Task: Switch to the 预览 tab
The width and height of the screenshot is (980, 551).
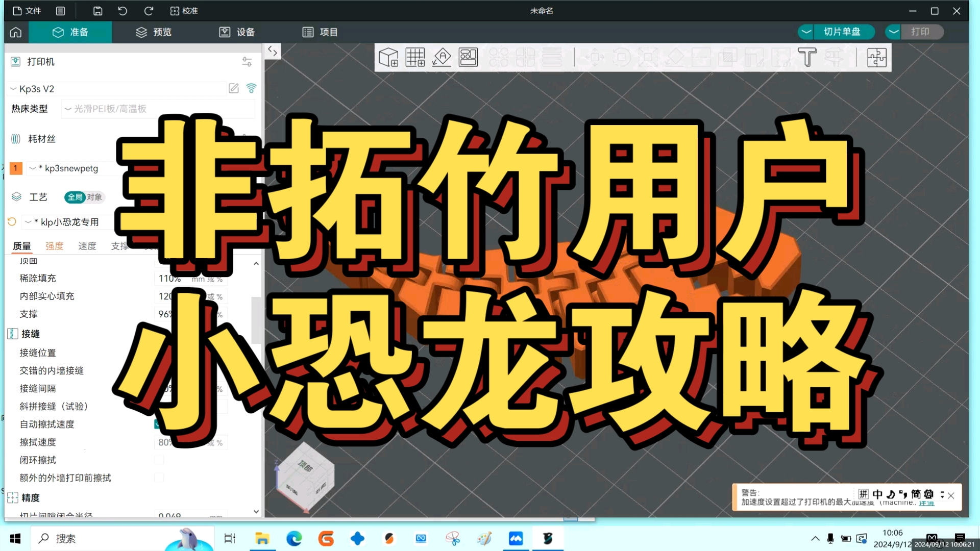Action: [x=154, y=32]
